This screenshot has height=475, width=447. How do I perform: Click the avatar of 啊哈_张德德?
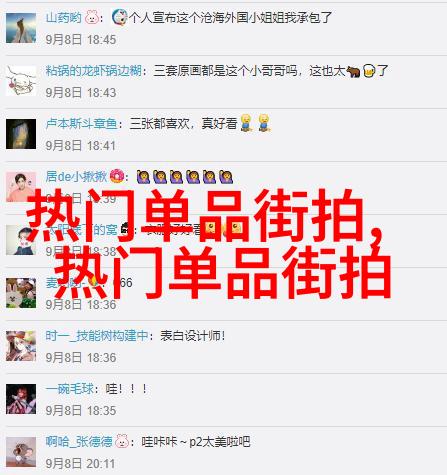click(21, 452)
